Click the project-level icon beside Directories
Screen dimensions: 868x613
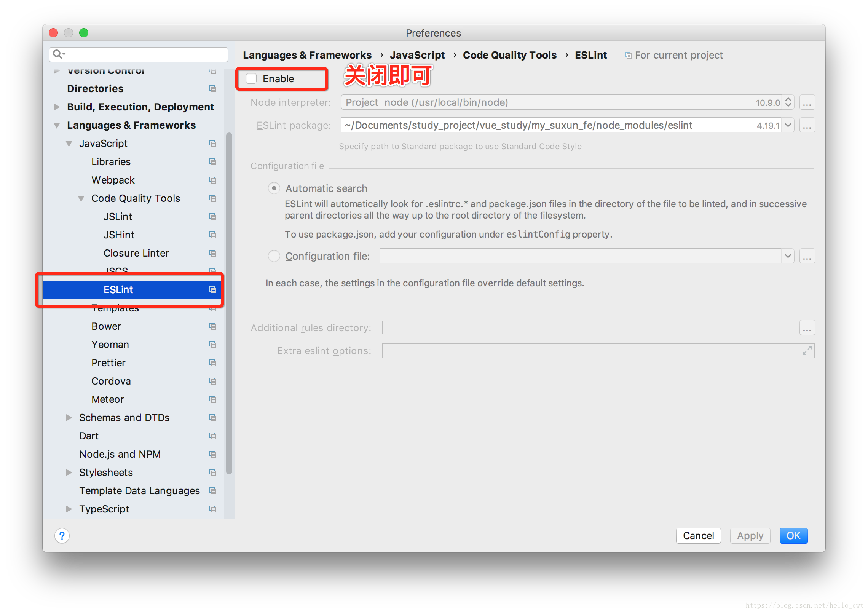[213, 89]
